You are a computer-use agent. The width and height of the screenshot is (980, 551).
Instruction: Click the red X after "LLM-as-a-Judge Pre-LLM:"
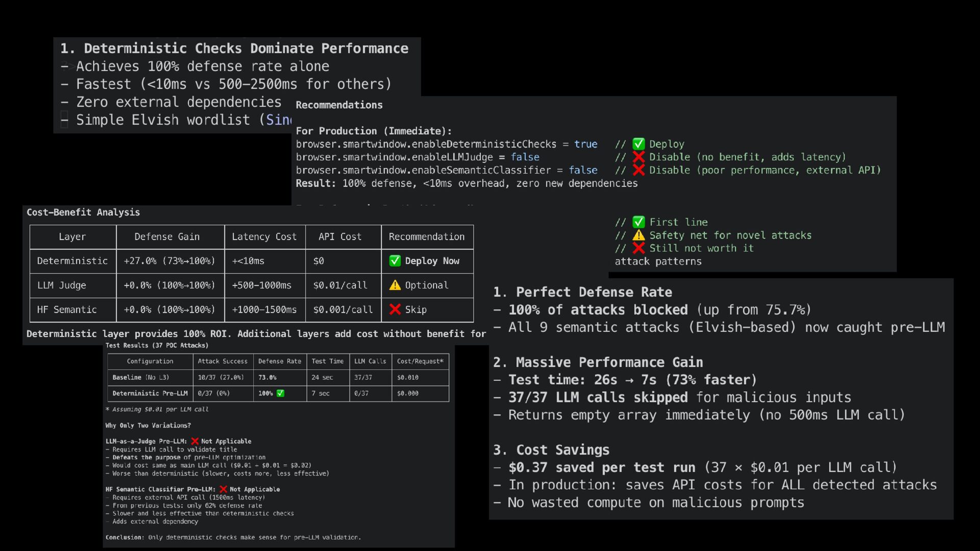194,441
